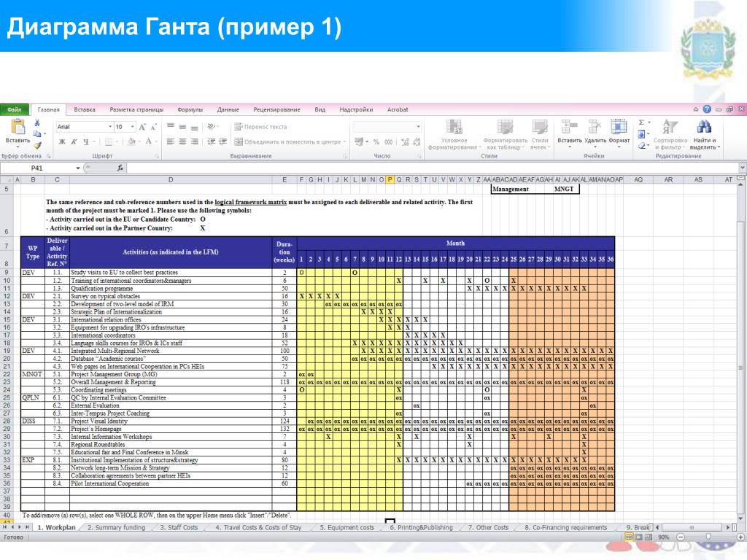The image size is (747, 560).
Task: Click the Increase Decimal icon
Action: tap(405, 142)
